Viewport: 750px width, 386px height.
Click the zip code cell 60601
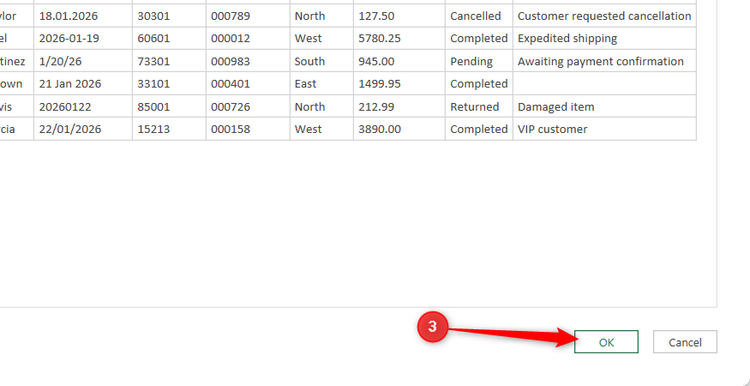[x=169, y=38]
